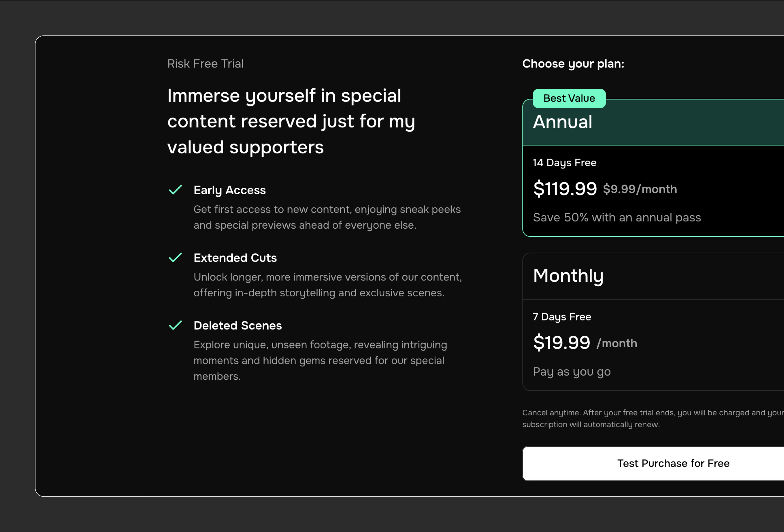Click the Test Purchase for Free button
Image resolution: width=784 pixels, height=532 pixels.
[653, 463]
